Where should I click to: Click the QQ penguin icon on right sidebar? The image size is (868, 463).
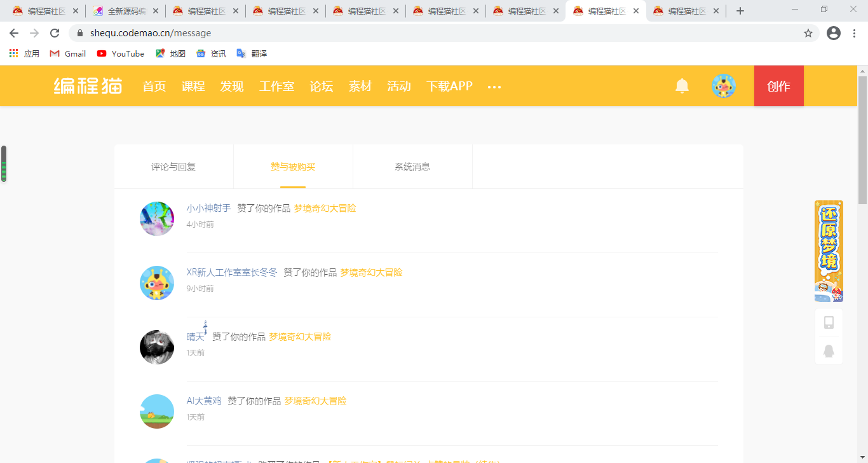(829, 351)
